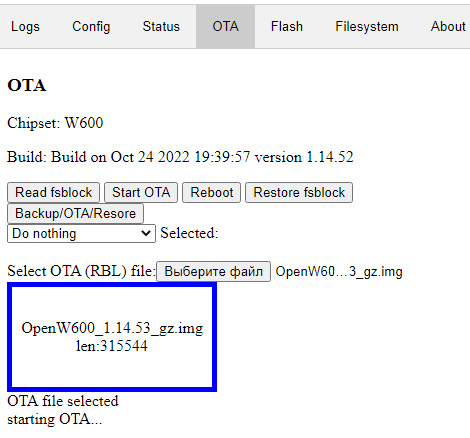
Task: Click the Выберите файл file chooser
Action: click(213, 271)
